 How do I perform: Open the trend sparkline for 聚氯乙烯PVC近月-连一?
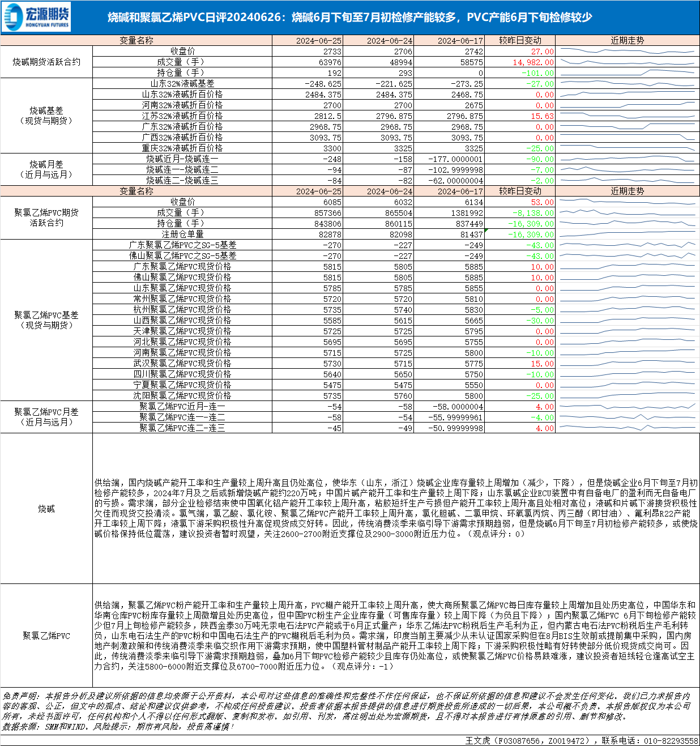click(x=627, y=407)
